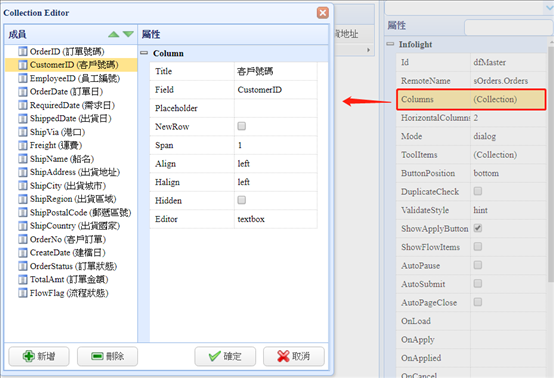
Task: Cancel with the 取消 button
Action: click(x=294, y=356)
